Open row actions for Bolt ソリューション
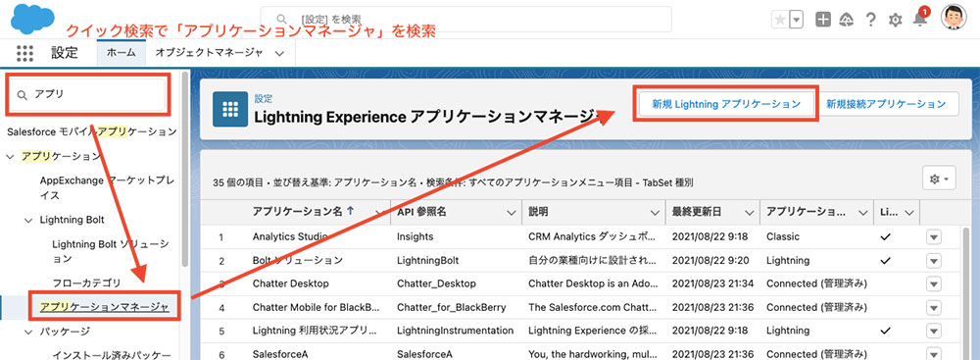Image resolution: width=980 pixels, height=360 pixels. [933, 261]
